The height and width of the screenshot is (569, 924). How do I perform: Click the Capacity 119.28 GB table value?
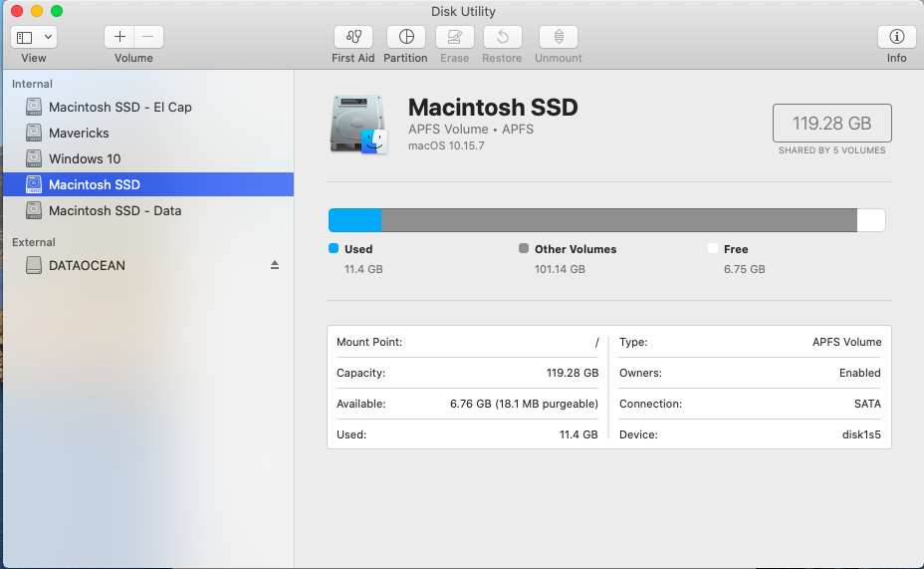pyautogui.click(x=573, y=373)
